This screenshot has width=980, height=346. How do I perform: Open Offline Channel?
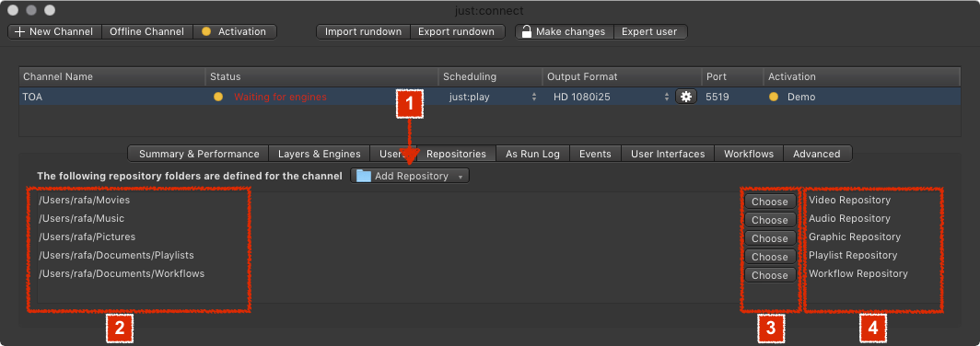click(146, 32)
